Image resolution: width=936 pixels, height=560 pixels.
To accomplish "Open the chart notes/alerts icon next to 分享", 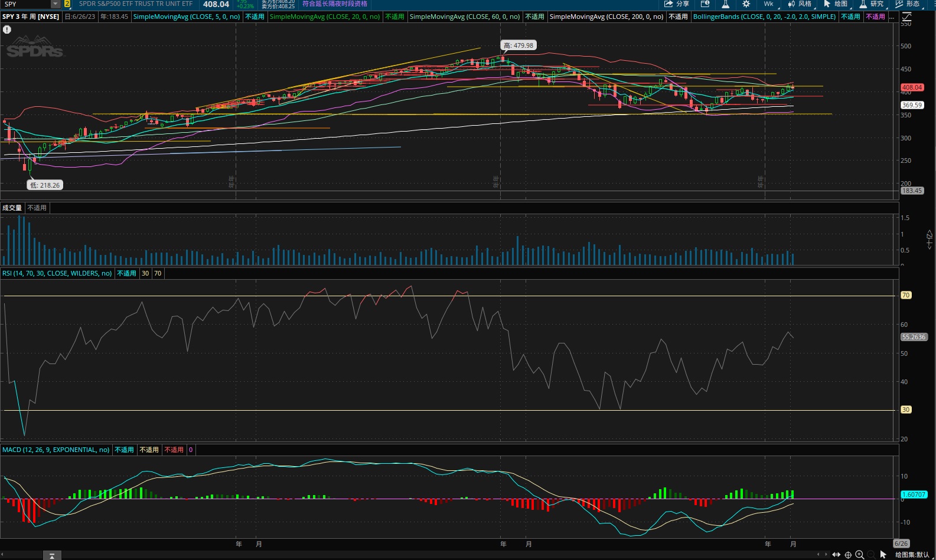I will tap(705, 4).
